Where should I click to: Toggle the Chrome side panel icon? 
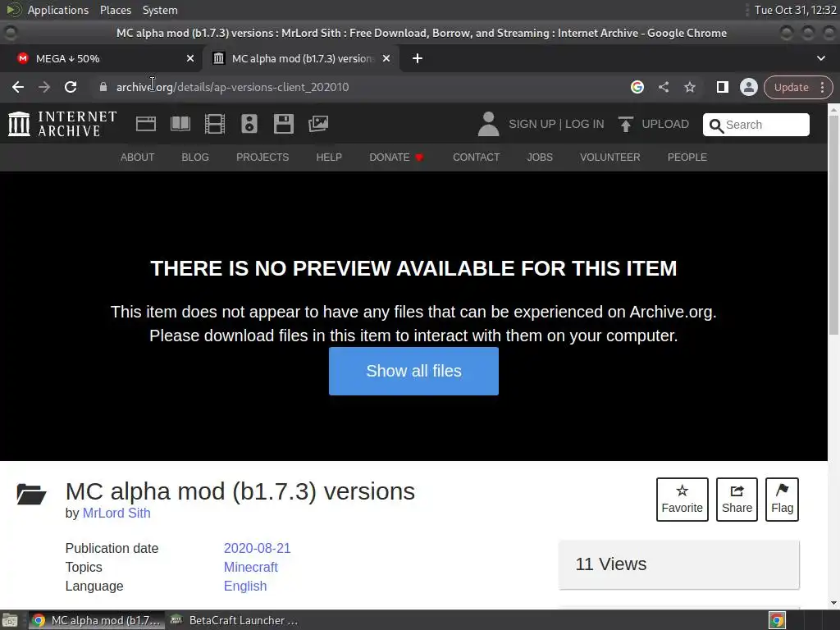tap(722, 87)
